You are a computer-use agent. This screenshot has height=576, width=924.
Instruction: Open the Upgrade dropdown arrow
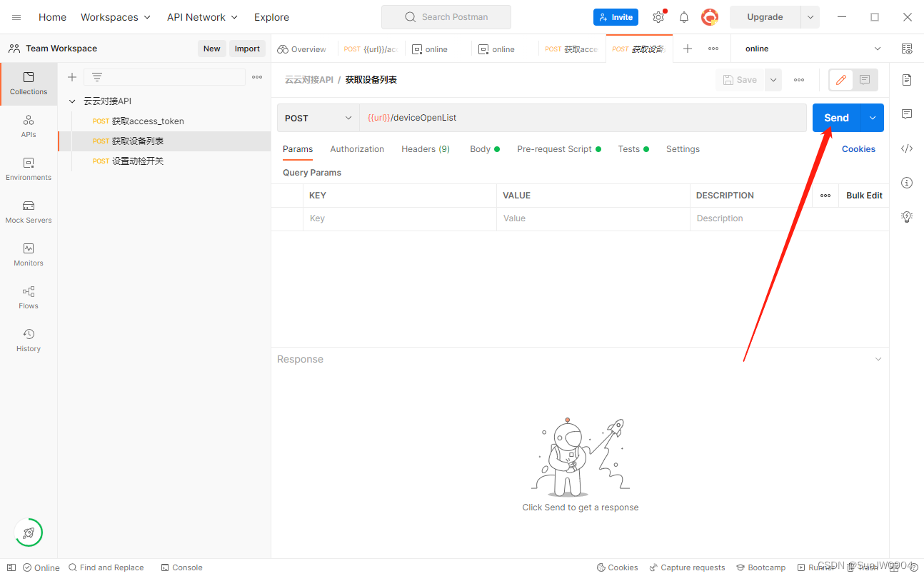click(810, 17)
